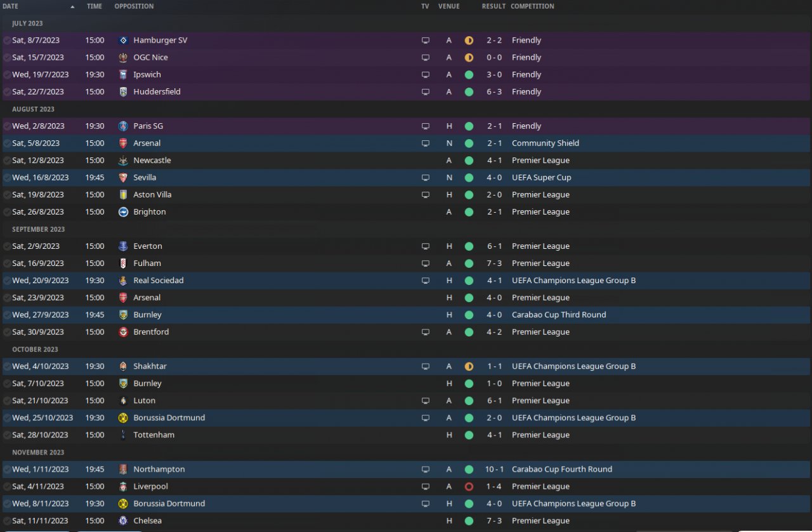Collapse the November 2023 month header
Image resolution: width=812 pixels, height=532 pixels.
point(38,452)
